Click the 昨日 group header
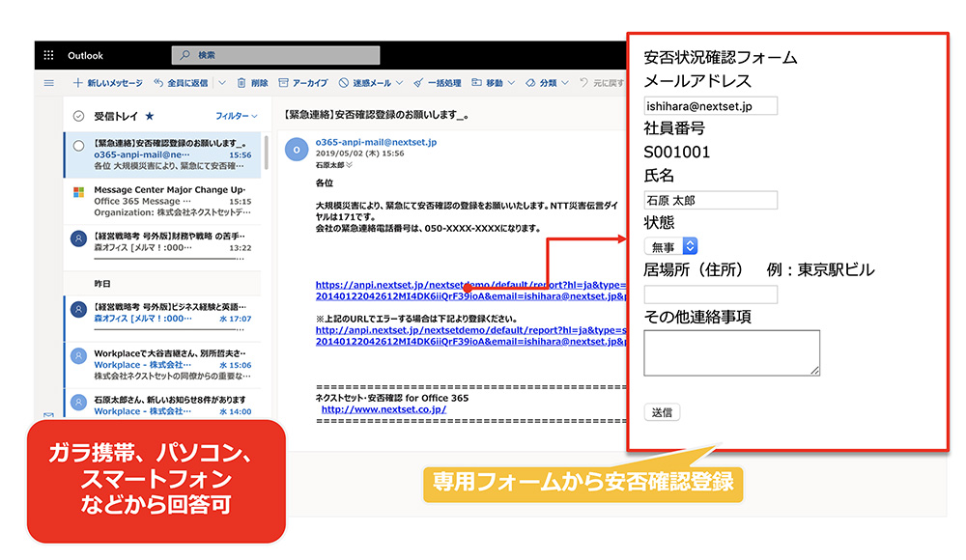The image size is (966, 560). point(102,284)
